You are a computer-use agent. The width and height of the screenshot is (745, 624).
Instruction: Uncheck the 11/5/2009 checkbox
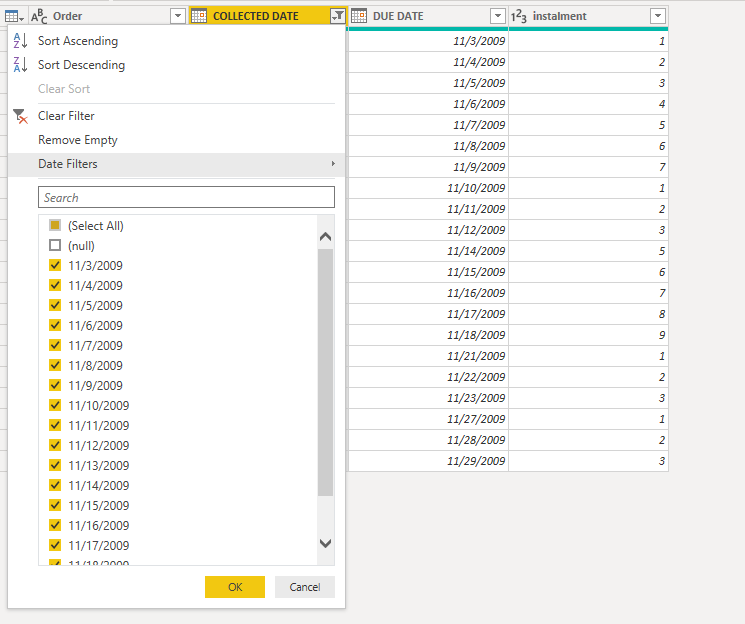55,305
